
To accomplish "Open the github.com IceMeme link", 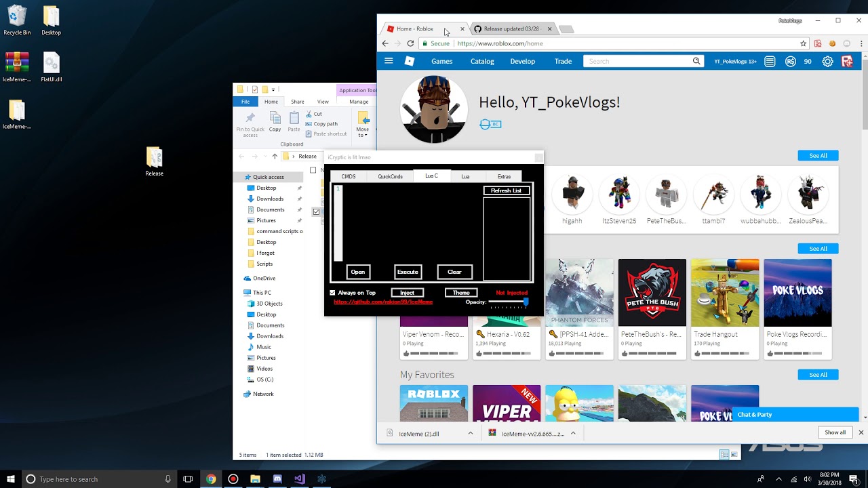I will pos(383,302).
